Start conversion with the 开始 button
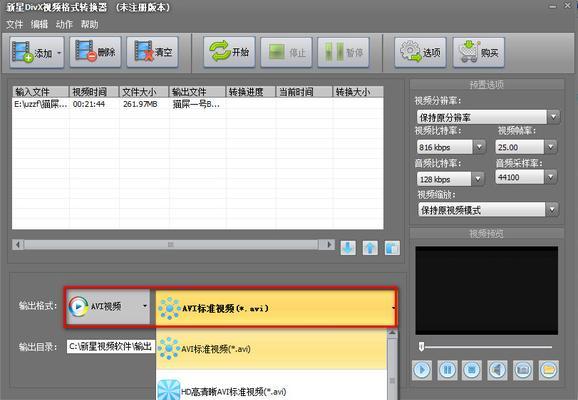 click(x=229, y=52)
